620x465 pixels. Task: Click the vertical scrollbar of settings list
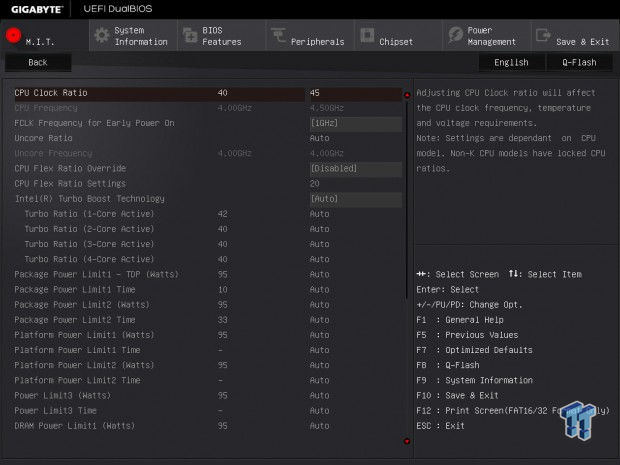pyautogui.click(x=407, y=198)
